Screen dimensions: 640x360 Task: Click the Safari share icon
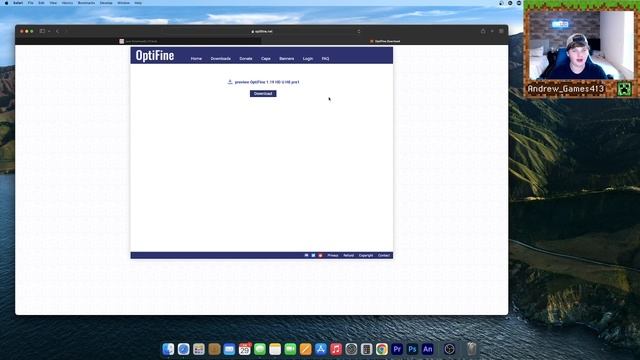pyautogui.click(x=483, y=31)
